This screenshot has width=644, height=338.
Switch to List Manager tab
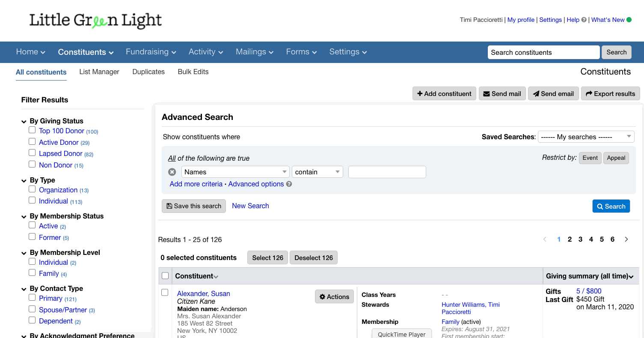click(99, 72)
